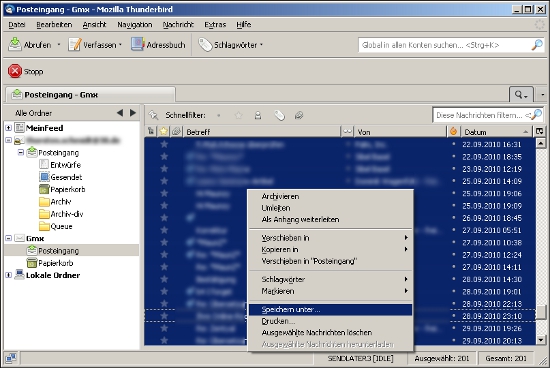
Task: Choose Speichern unter... entry
Action: point(330,310)
